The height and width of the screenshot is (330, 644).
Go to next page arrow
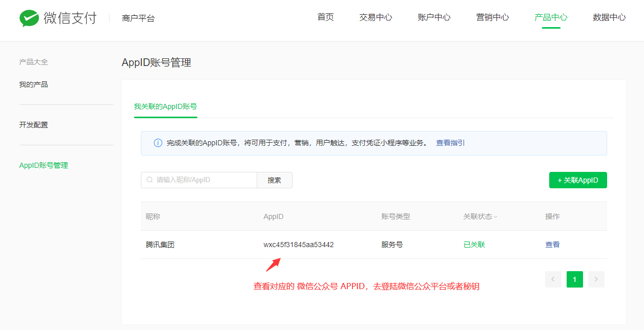pos(596,279)
